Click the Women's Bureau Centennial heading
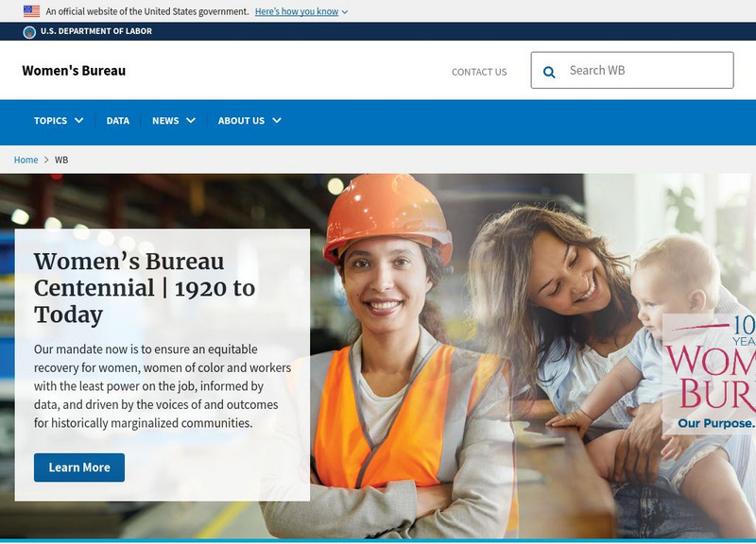 coord(145,288)
